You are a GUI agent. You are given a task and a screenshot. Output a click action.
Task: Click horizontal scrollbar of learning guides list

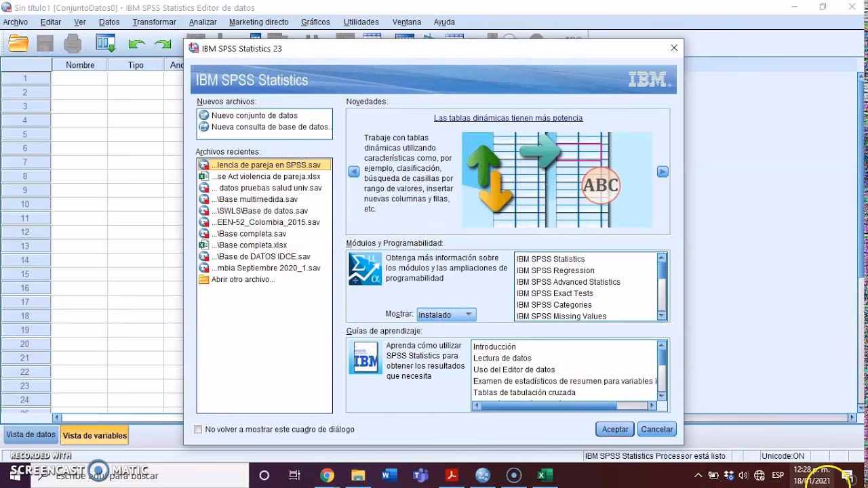(x=564, y=406)
